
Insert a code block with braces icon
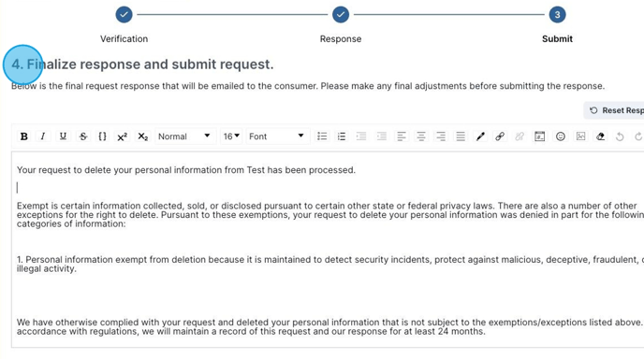[x=102, y=136]
